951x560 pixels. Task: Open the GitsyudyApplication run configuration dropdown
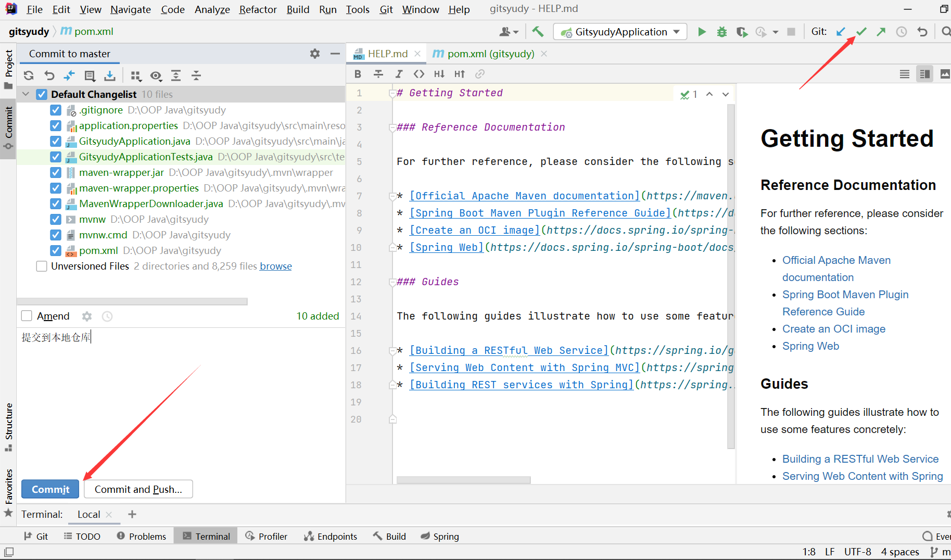(x=620, y=32)
